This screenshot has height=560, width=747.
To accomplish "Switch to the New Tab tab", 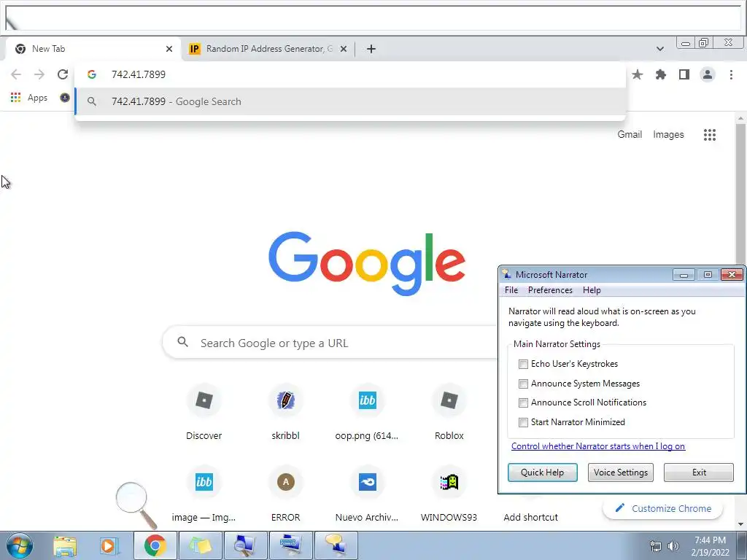I will 93,49.
